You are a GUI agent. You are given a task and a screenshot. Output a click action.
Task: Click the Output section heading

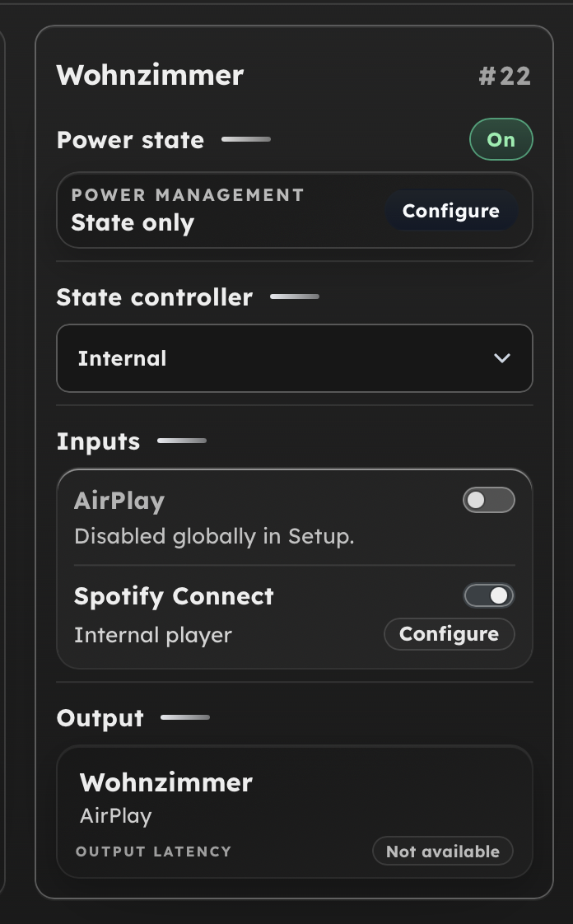pos(100,718)
